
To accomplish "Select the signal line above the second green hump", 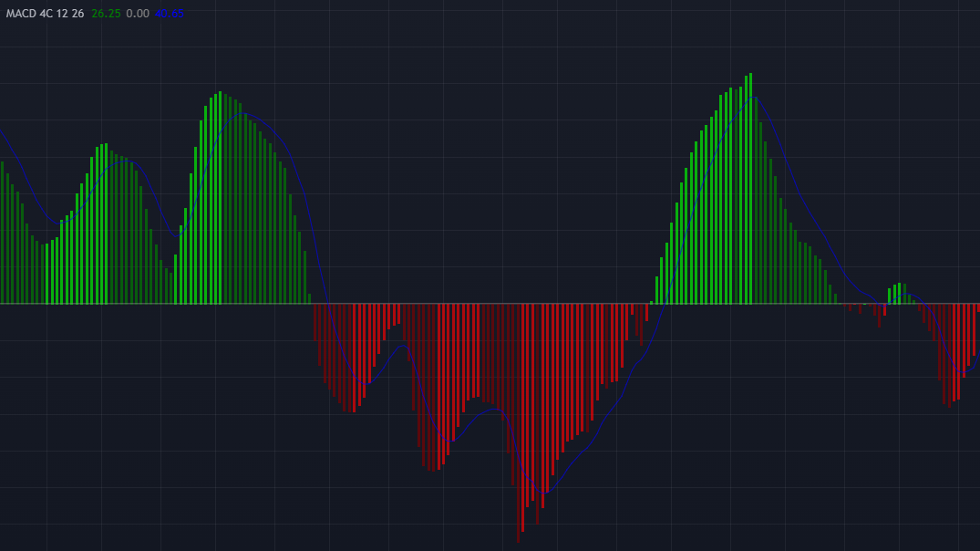I will click(x=246, y=114).
